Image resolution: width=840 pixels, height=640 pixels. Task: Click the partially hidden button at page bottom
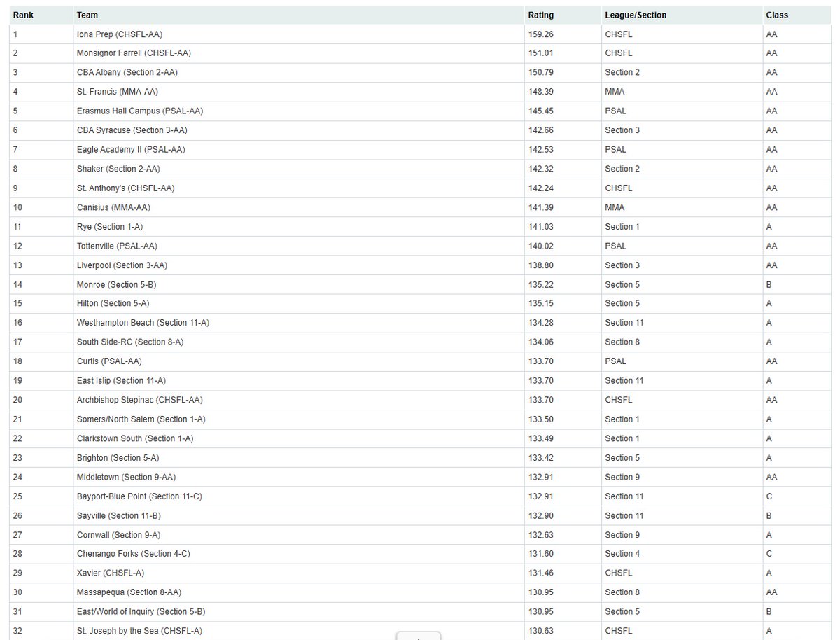pos(419,636)
